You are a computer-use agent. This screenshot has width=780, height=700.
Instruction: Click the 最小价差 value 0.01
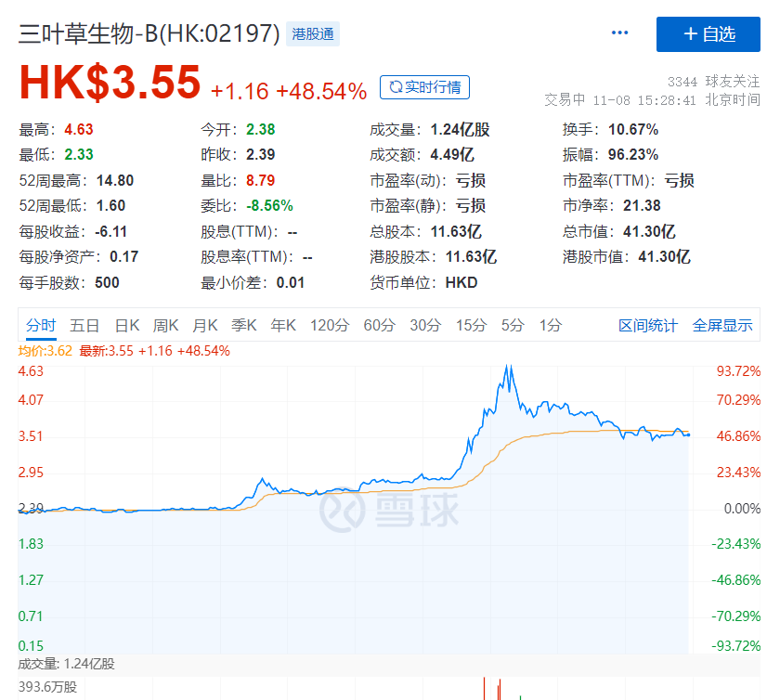coord(291,282)
